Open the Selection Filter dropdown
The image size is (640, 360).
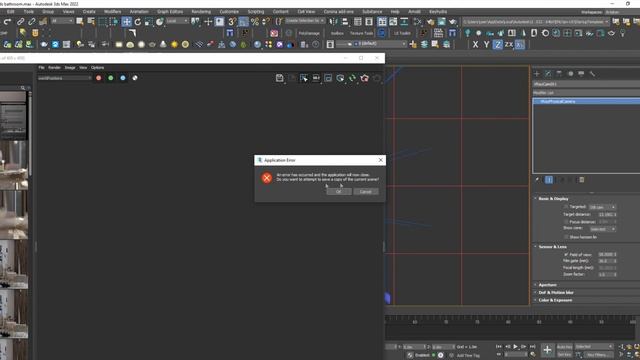coord(62,21)
